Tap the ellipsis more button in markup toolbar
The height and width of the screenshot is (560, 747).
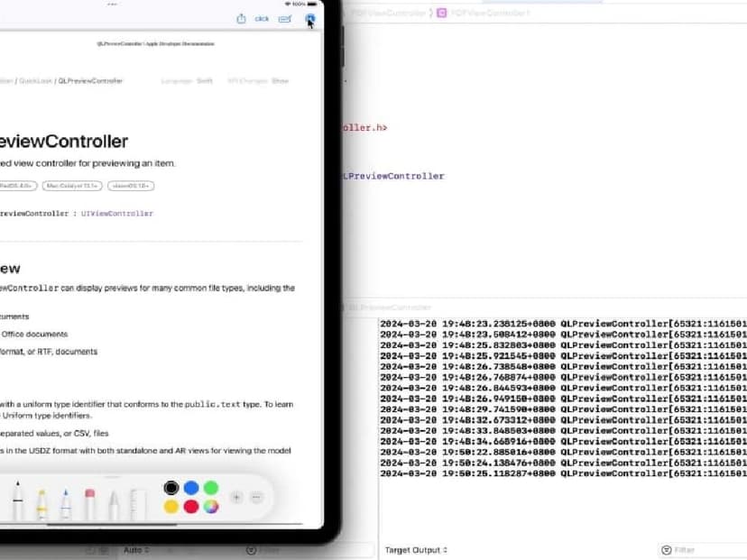tap(256, 497)
